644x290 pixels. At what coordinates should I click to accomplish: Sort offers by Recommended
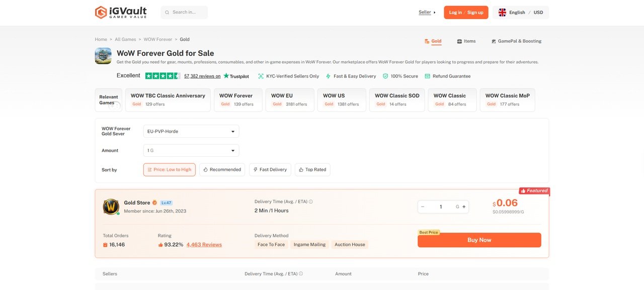coord(222,170)
